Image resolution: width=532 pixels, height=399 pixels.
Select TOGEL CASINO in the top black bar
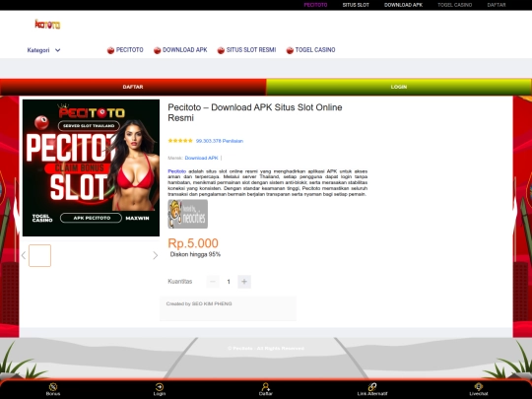(454, 5)
